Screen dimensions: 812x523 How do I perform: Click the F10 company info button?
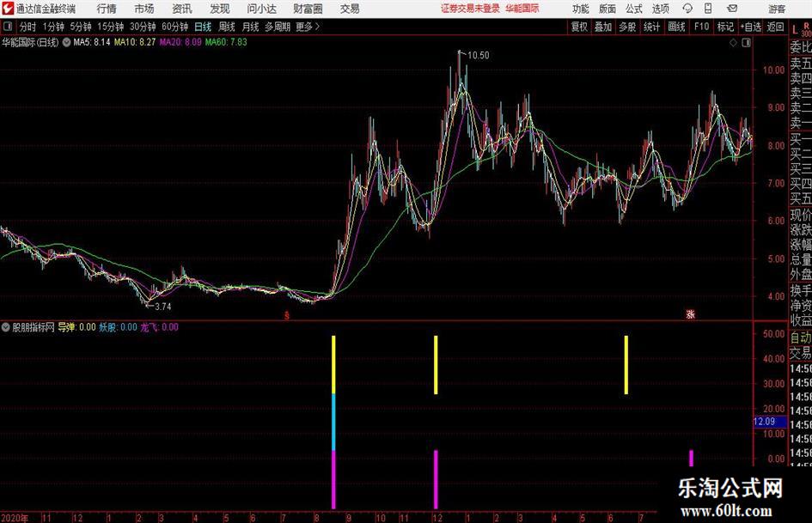[701, 27]
